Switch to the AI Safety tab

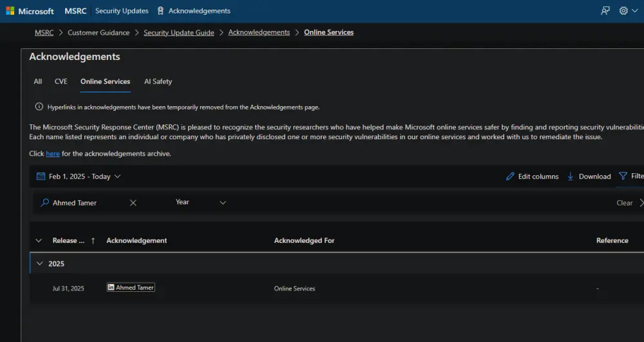(158, 81)
